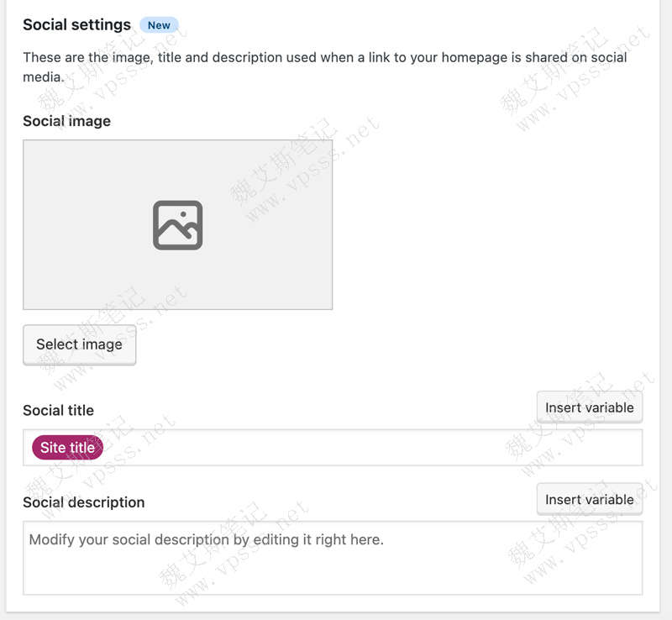Screen dimensions: 672x620
Task: Click the "Modify your social description" placeholder text
Action: tap(206, 539)
